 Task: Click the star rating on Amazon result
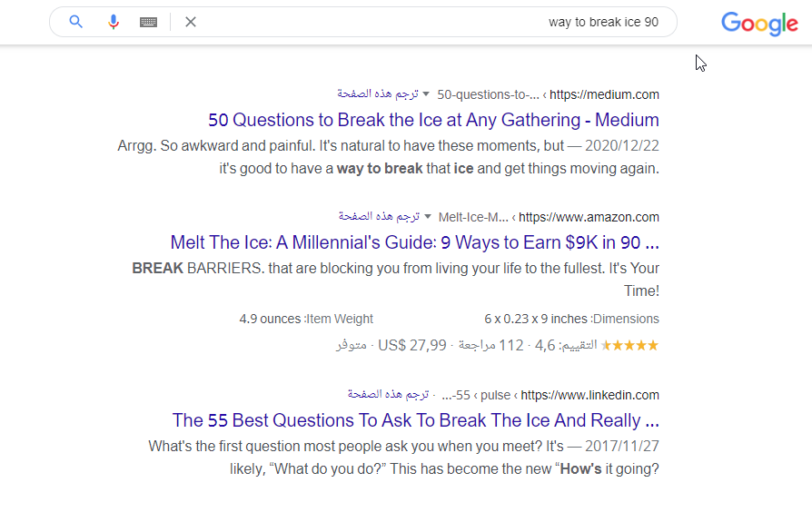point(629,345)
